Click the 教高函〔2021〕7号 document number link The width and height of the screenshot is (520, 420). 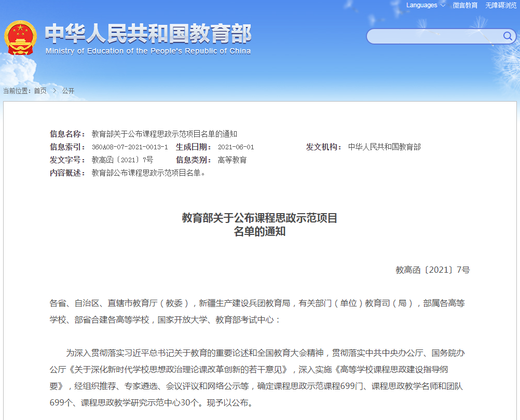pyautogui.click(x=432, y=270)
